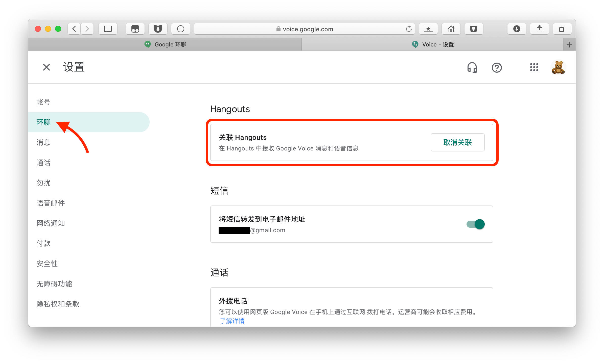The image size is (604, 364).
Task: Click the page reload icon in address bar
Action: pyautogui.click(x=409, y=29)
